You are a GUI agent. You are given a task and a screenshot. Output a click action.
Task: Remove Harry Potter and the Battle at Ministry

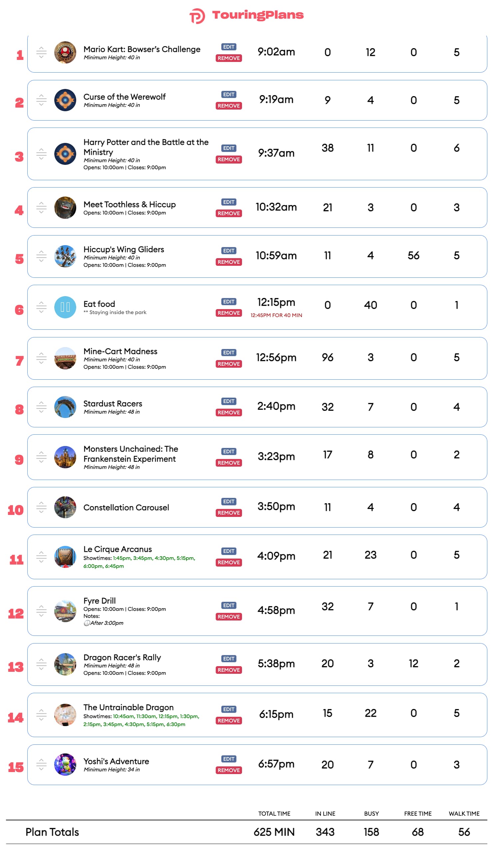(229, 159)
